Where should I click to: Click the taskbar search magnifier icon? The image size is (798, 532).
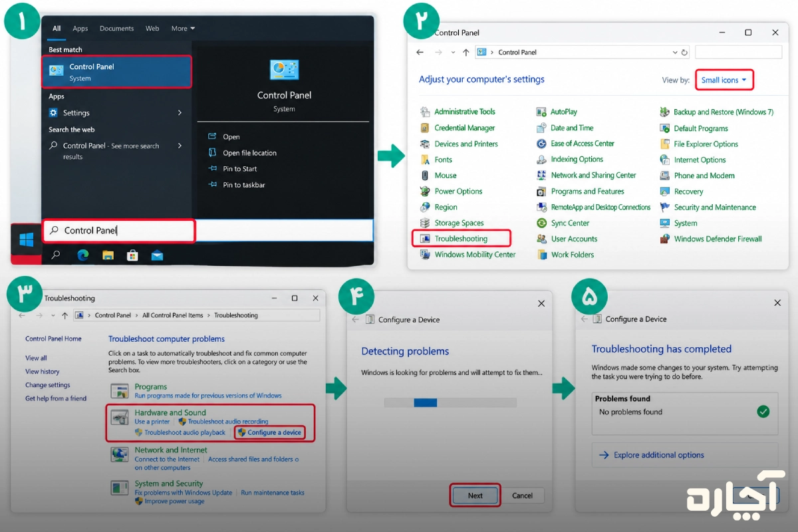coord(56,255)
